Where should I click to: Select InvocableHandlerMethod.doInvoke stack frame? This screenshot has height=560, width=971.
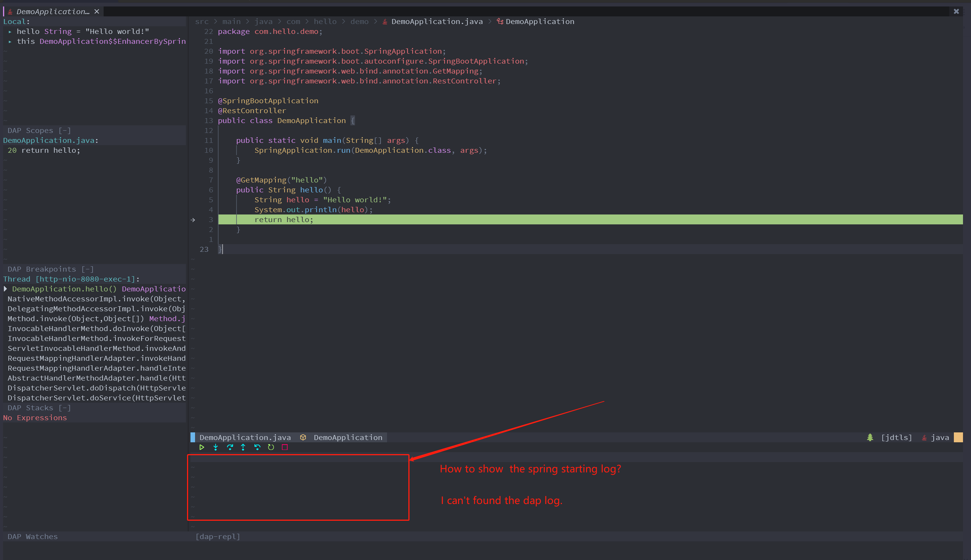pos(96,329)
